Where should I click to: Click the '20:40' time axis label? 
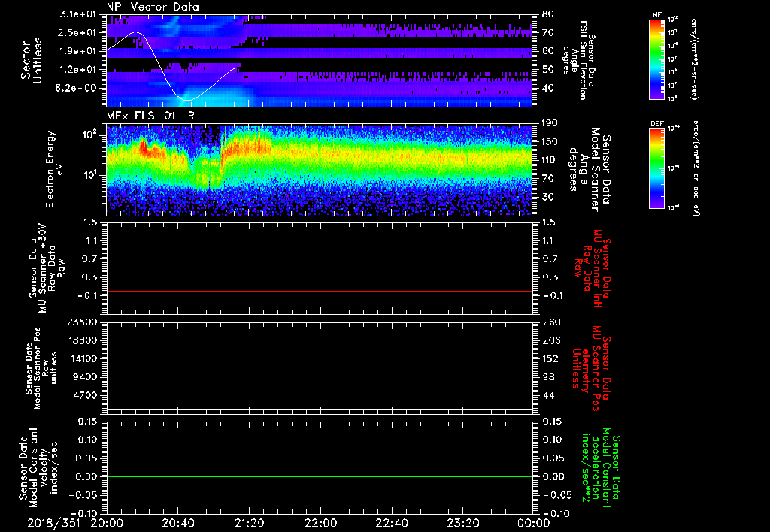(178, 523)
